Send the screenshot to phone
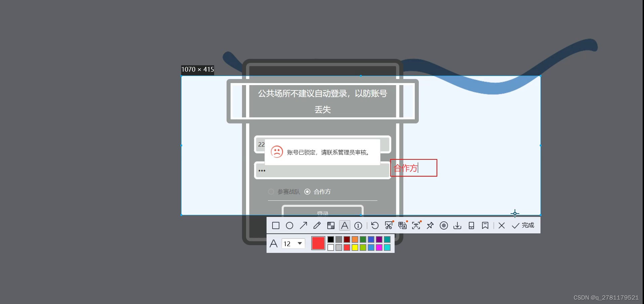644x304 pixels. click(x=471, y=226)
